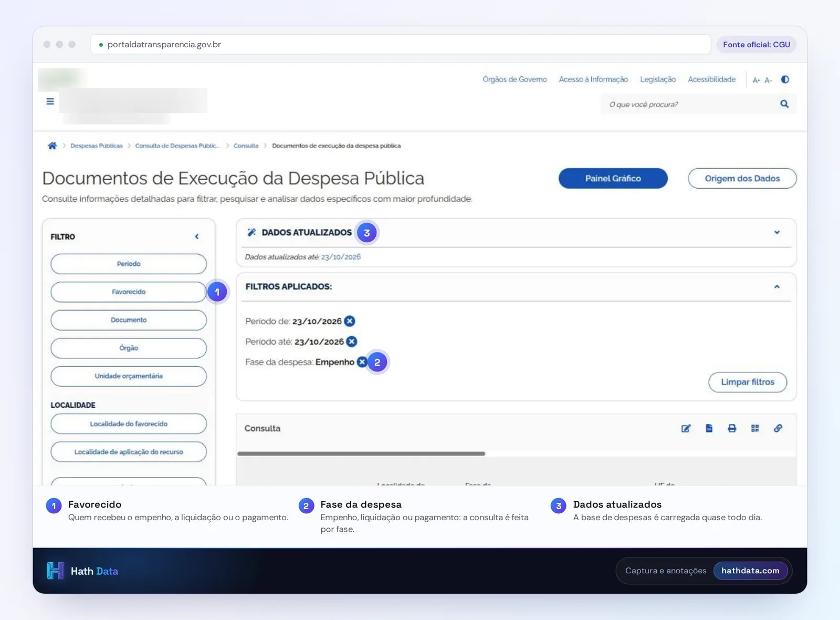Screen dimensions: 840x620
Task: Open Localidade do favorecido filter
Action: click(129, 423)
